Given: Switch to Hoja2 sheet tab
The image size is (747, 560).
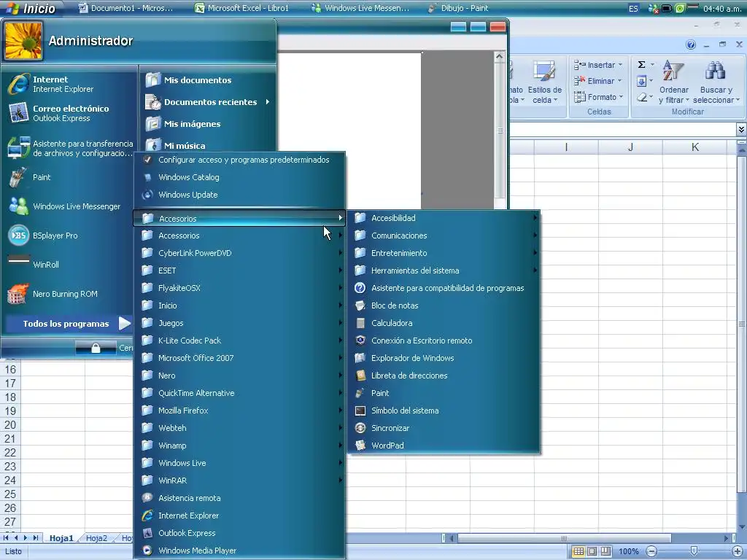Looking at the screenshot, I should click(96, 538).
